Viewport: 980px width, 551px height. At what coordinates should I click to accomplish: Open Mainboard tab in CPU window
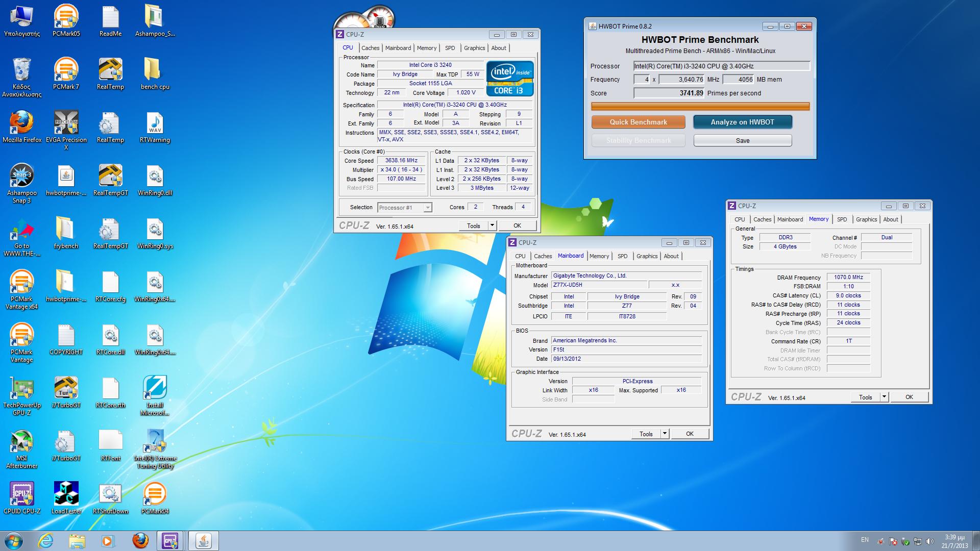pyautogui.click(x=398, y=48)
